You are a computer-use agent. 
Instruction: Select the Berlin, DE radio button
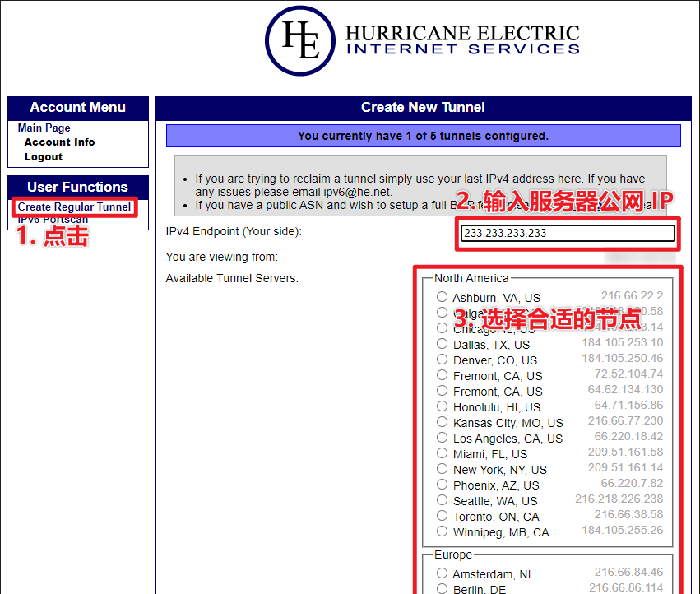(x=442, y=588)
